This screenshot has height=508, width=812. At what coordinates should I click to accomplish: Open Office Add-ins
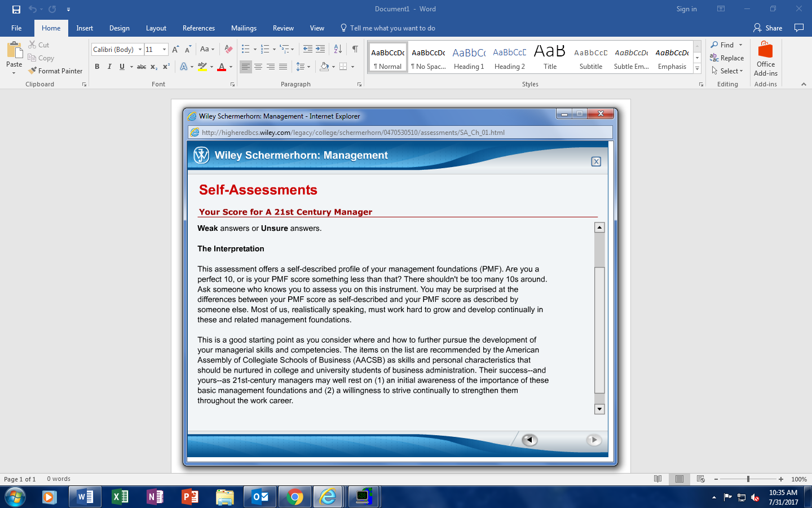[765, 59]
